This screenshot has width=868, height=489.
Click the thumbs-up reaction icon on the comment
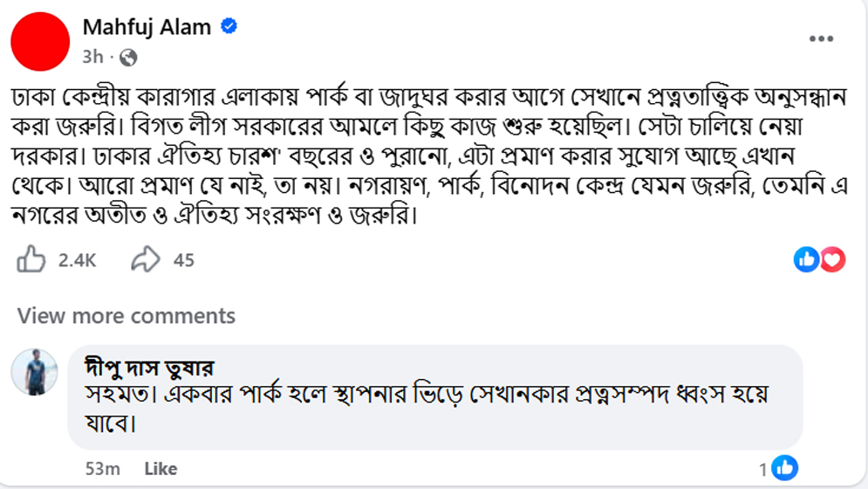(x=784, y=468)
